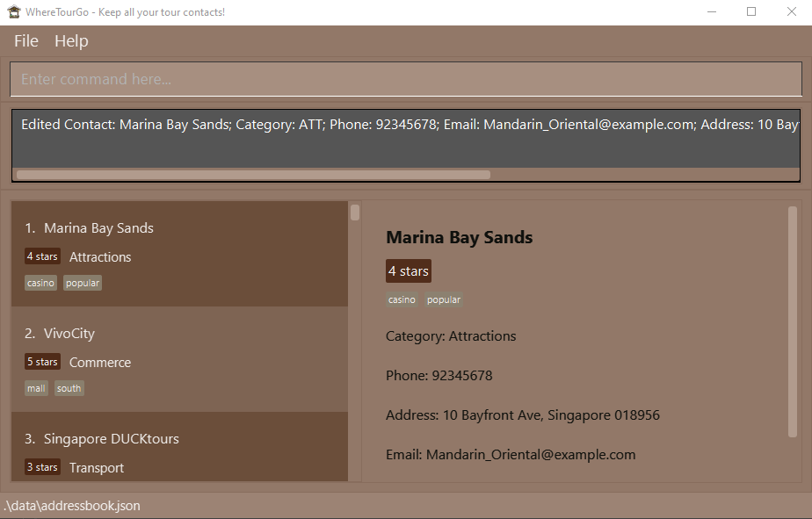The image size is (812, 519).
Task: Click the contact list vertical scrollbar
Action: coord(355,213)
